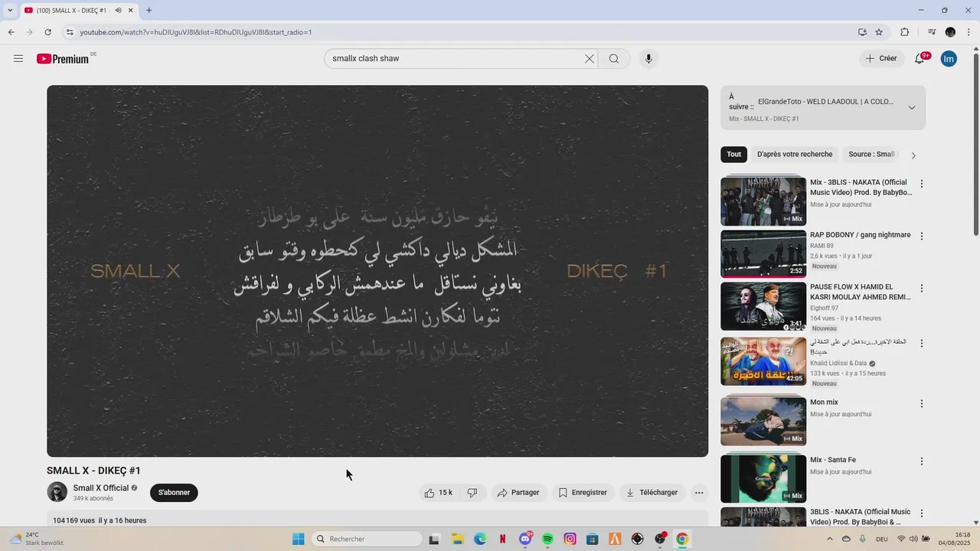The image size is (980, 551).
Task: Open the 'Im' account avatar menu
Action: pyautogui.click(x=949, y=59)
